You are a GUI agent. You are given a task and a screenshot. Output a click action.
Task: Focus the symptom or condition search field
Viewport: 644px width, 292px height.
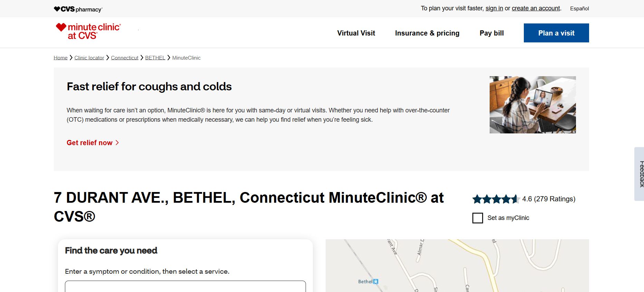(185, 286)
